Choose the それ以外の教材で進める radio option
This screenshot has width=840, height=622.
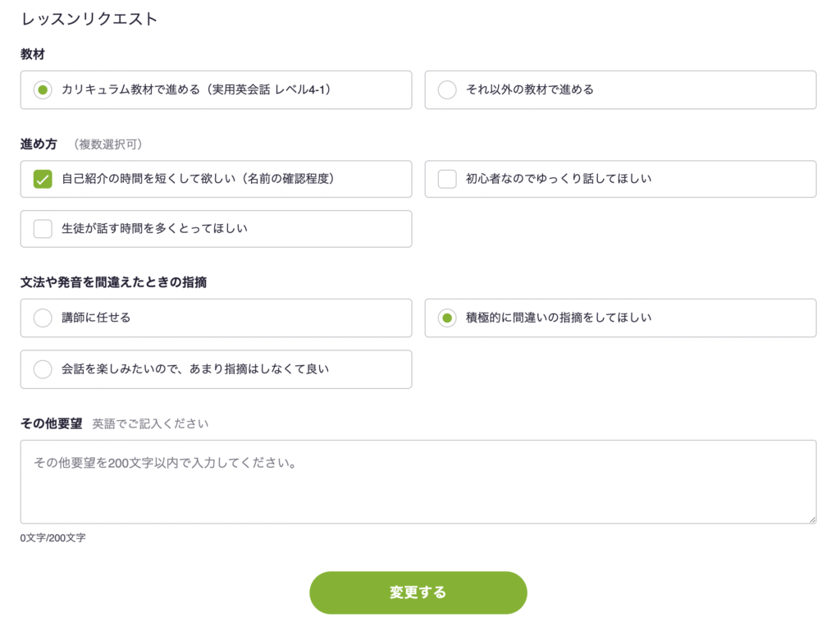pyautogui.click(x=447, y=90)
